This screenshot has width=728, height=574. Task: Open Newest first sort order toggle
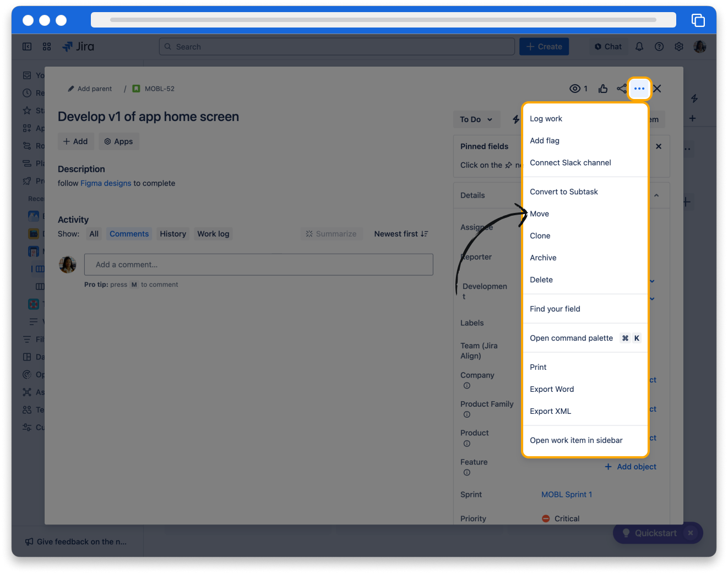(401, 234)
